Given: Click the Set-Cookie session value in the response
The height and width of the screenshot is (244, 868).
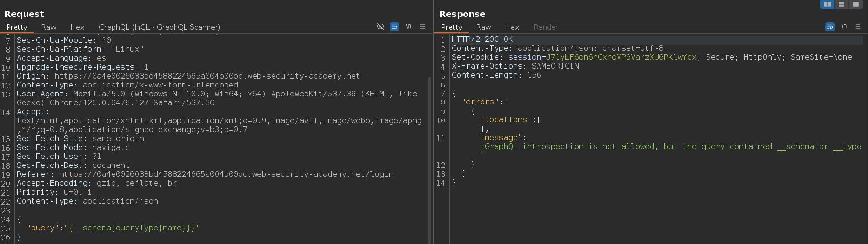Looking at the screenshot, I should pyautogui.click(x=621, y=57).
